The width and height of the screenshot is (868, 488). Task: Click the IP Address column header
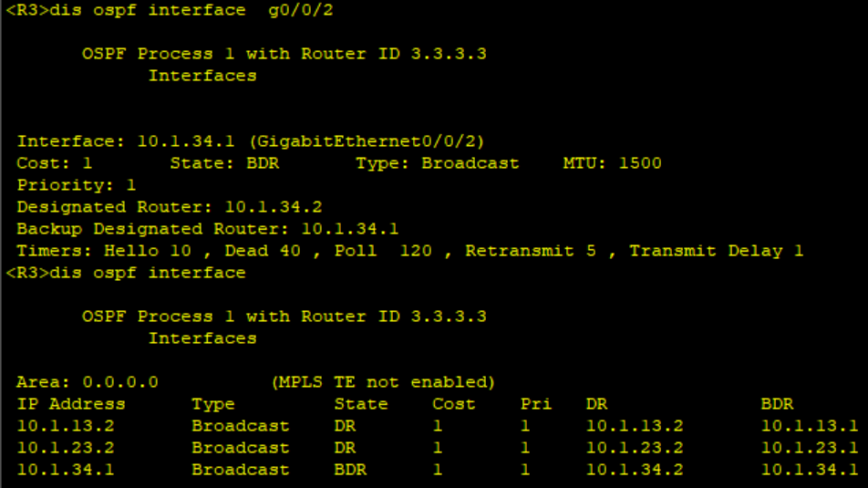click(71, 404)
